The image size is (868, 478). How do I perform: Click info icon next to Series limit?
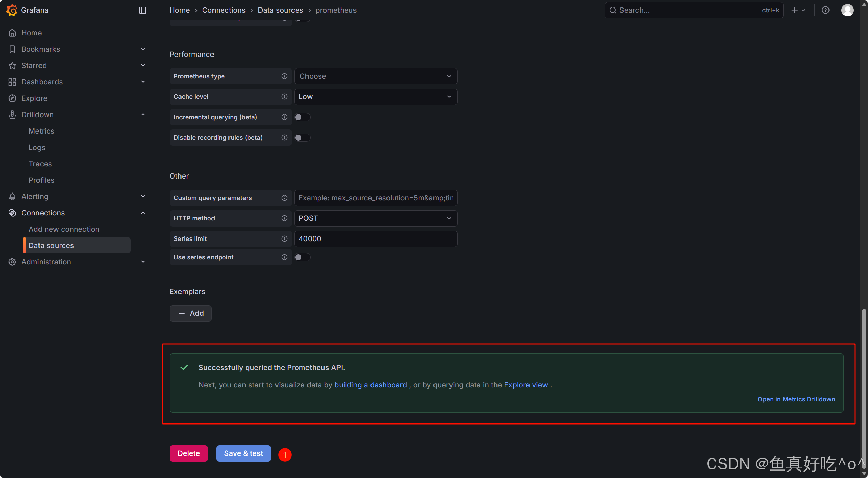284,239
